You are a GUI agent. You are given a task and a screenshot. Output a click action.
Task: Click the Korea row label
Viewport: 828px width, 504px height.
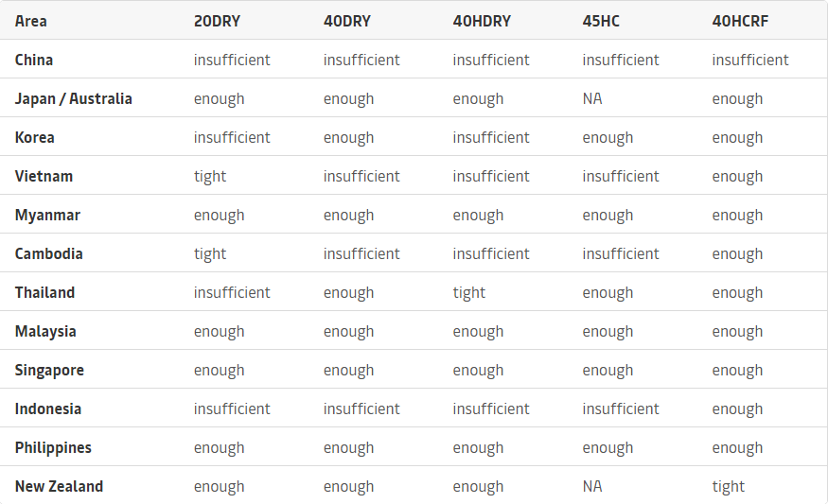click(x=35, y=137)
